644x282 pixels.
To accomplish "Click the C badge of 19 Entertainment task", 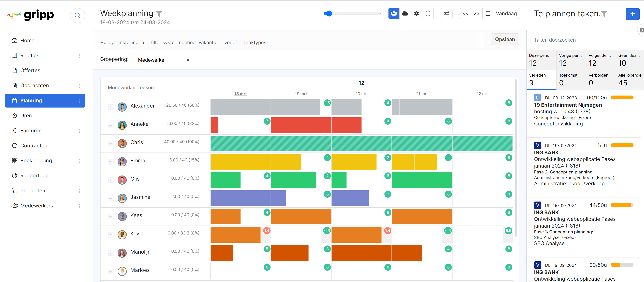I will click(x=538, y=98).
